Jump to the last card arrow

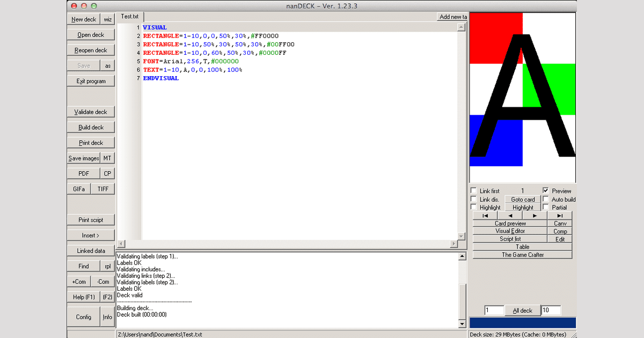point(560,215)
